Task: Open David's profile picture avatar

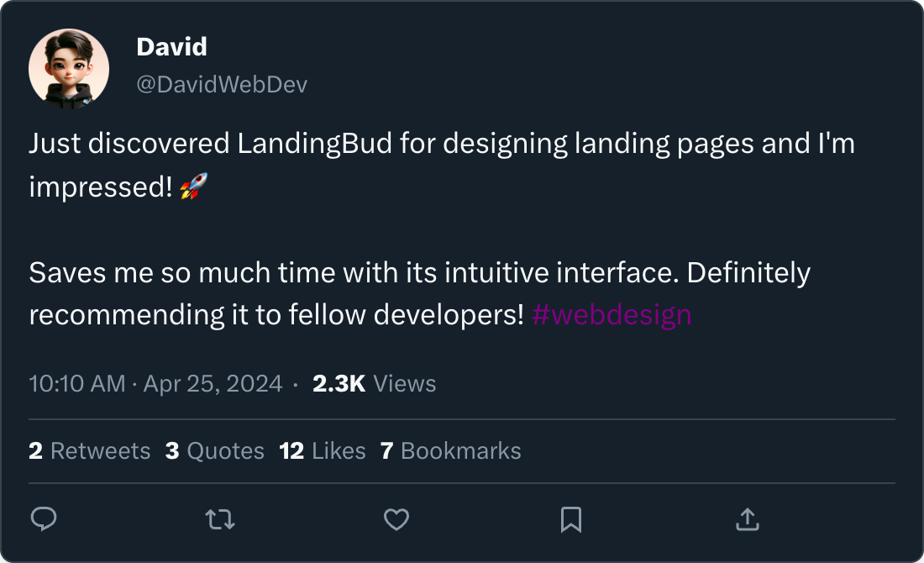Action: click(x=69, y=69)
